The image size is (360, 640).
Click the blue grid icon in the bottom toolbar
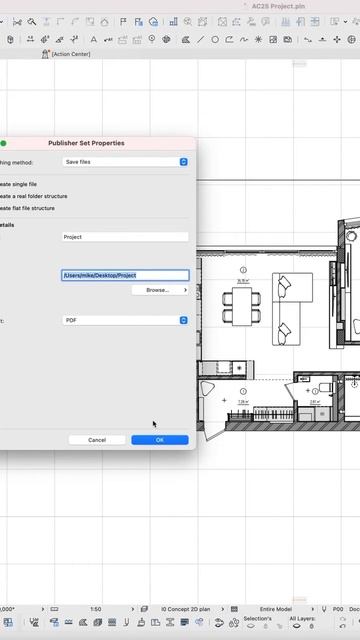pyautogui.click(x=8, y=622)
